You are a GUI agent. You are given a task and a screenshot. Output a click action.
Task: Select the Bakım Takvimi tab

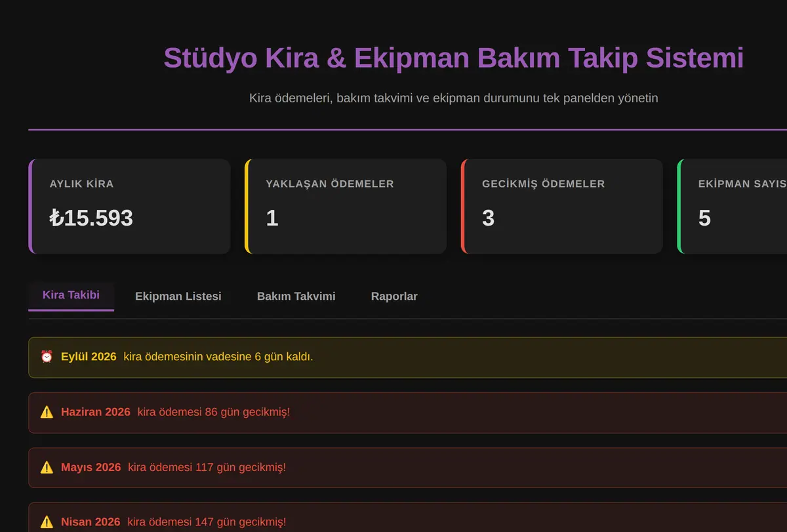[x=296, y=297]
